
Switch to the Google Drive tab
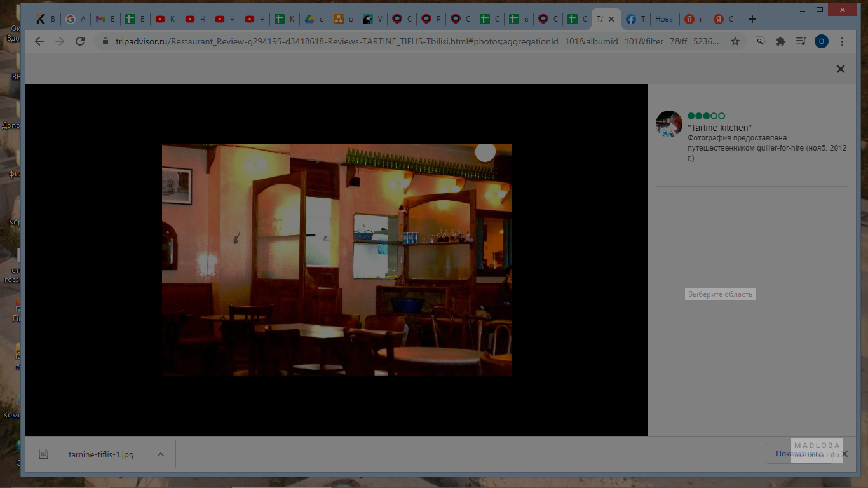point(314,19)
